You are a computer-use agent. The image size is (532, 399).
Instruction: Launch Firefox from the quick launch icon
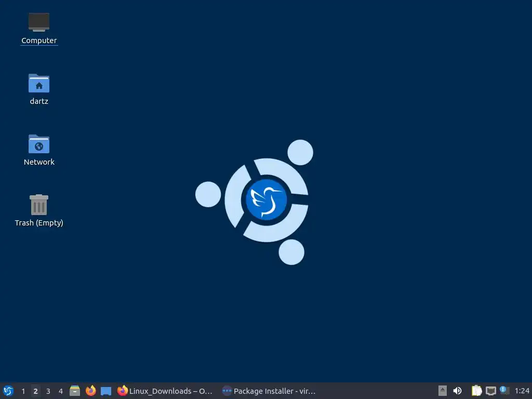pos(90,391)
